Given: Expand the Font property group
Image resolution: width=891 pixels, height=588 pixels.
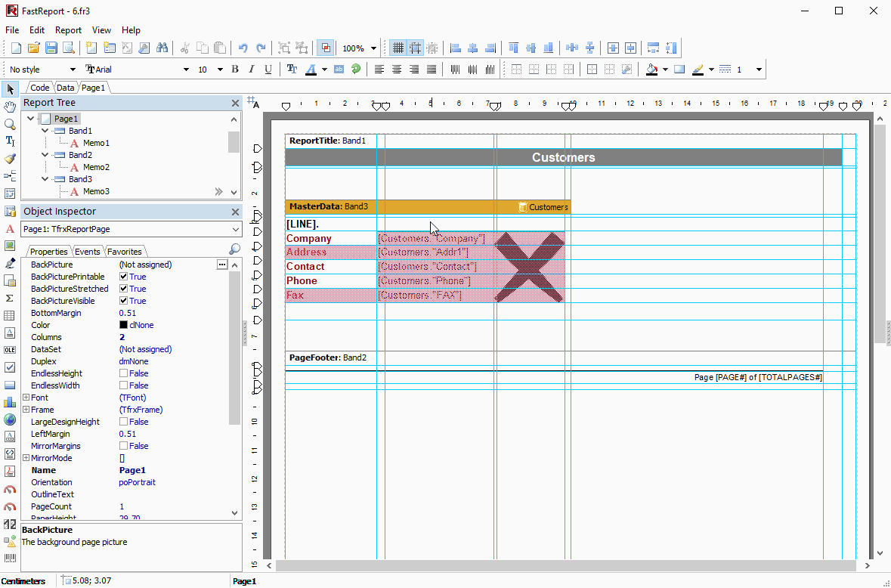Looking at the screenshot, I should [x=26, y=398].
